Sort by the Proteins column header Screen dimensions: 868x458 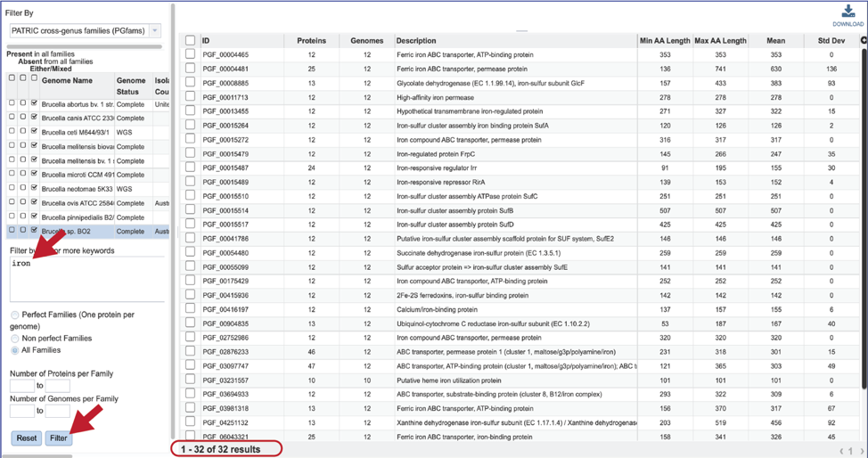coord(311,40)
